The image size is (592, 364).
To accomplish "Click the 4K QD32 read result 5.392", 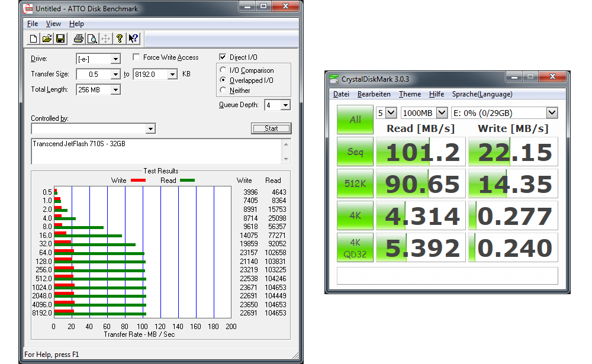I will tap(421, 247).
